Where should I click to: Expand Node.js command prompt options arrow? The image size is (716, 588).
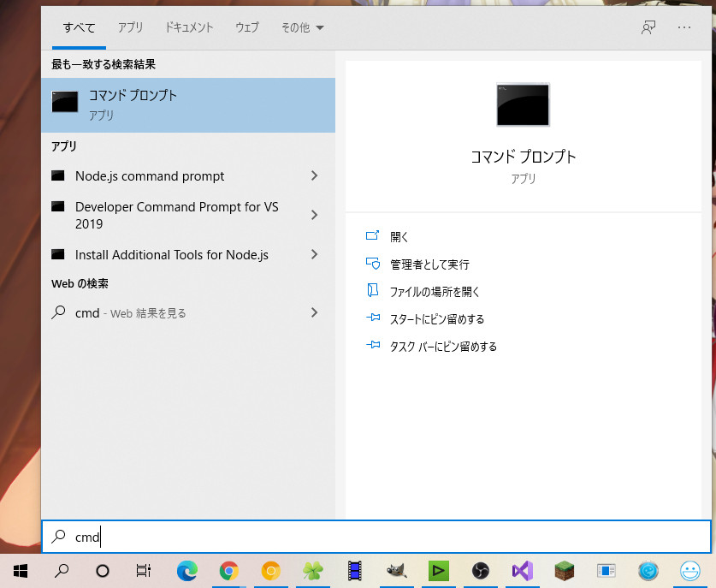314,176
